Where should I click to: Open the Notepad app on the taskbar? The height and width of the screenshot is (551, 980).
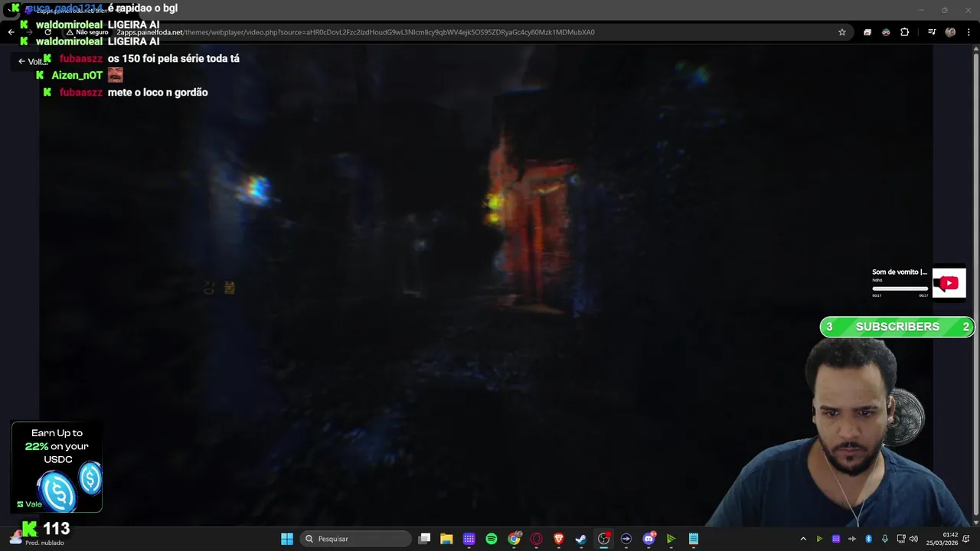pos(694,539)
